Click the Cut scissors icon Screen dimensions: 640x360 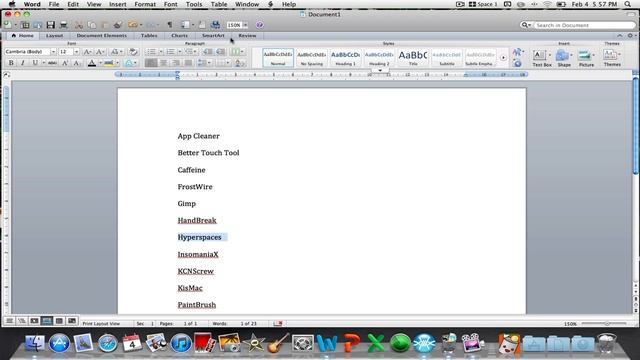[79, 25]
